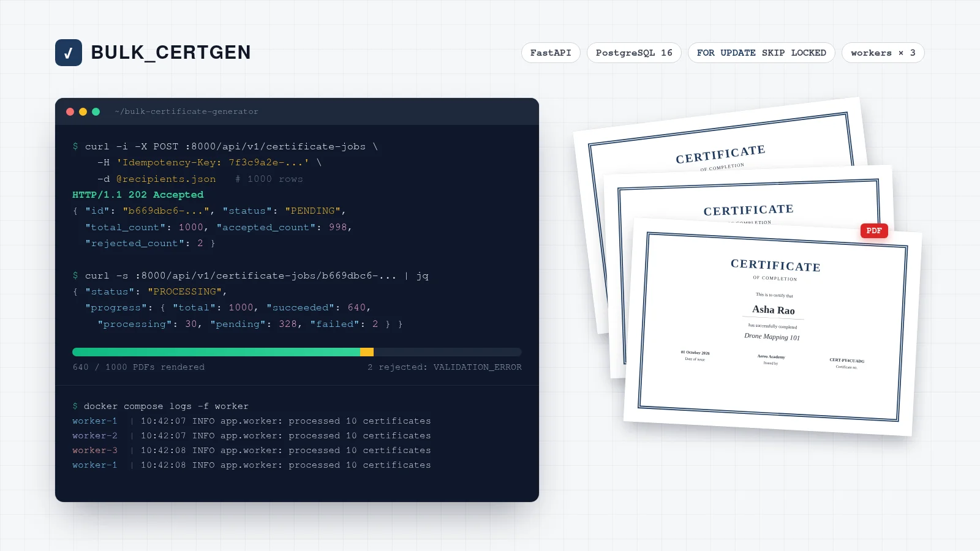Click the "PENDING" status value
Image resolution: width=980 pixels, height=551 pixels.
312,211
